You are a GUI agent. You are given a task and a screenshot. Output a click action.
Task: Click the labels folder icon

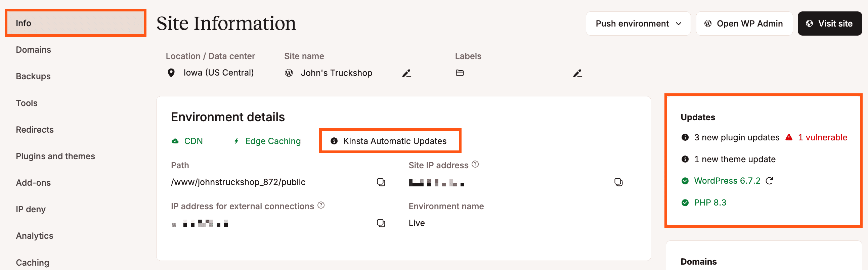tap(460, 73)
